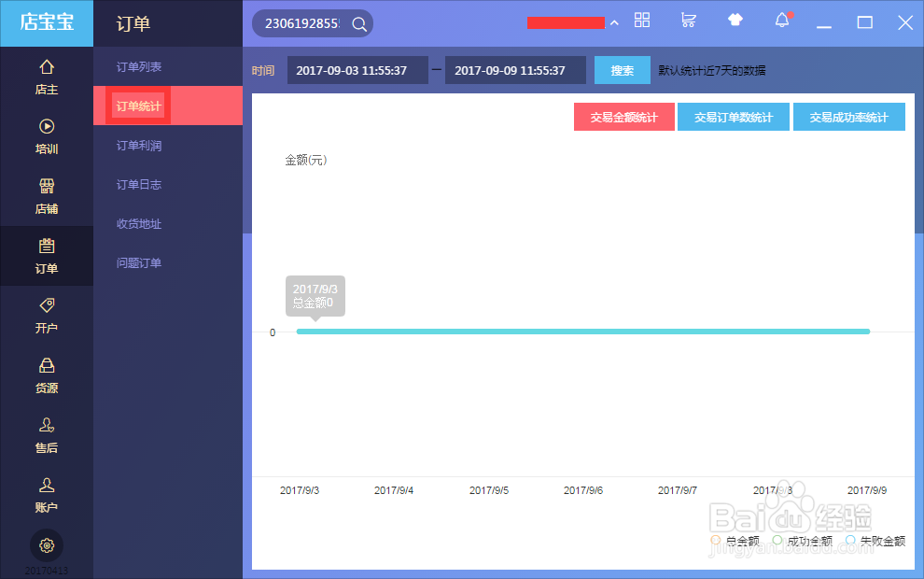Click the 时间 label

point(263,71)
